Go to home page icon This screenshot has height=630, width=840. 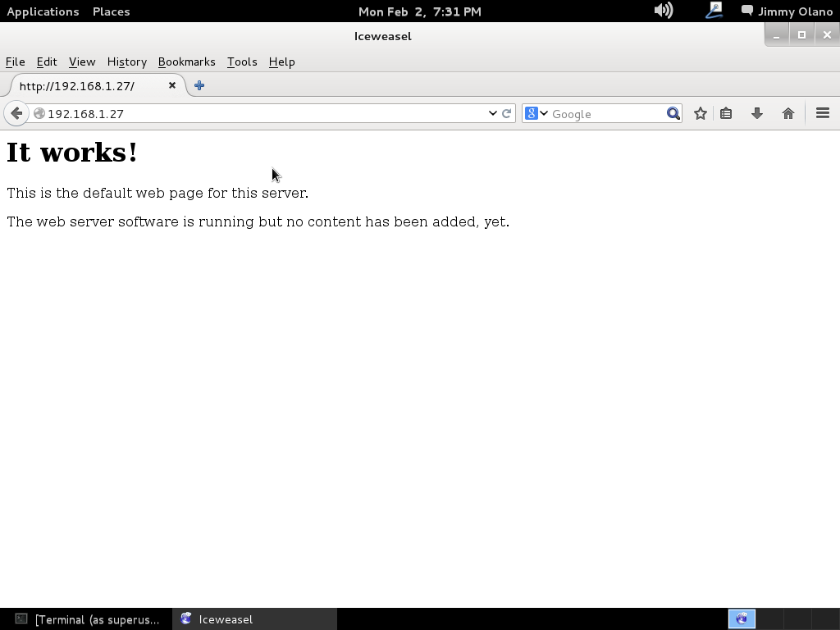click(x=787, y=113)
